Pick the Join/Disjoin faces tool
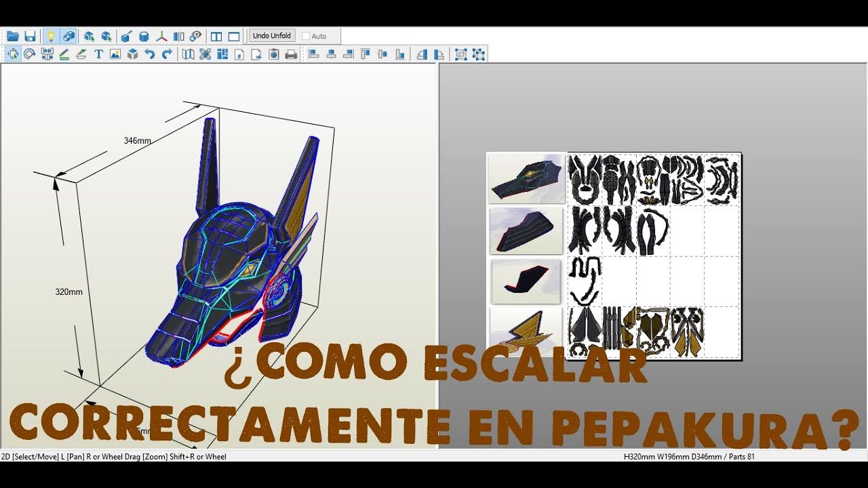The width and height of the screenshot is (868, 488). click(x=47, y=54)
